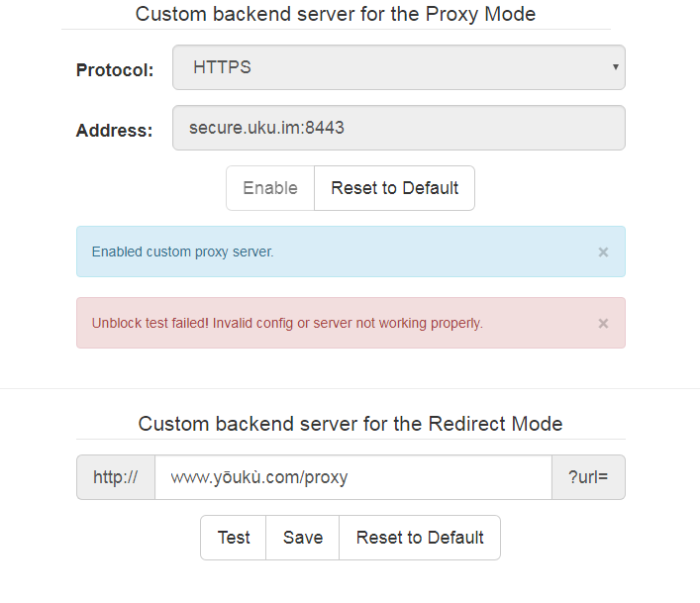Test the Redirect Mode server

234,538
